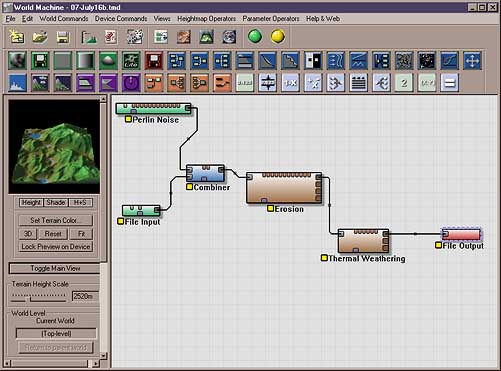The width and height of the screenshot is (501, 371).
Task: Click the Reset preview button
Action: pos(53,234)
